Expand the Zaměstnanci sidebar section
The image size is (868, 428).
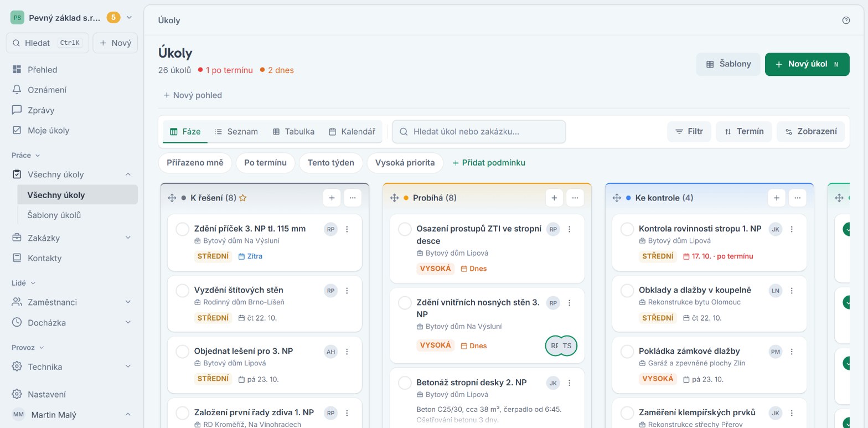click(128, 302)
